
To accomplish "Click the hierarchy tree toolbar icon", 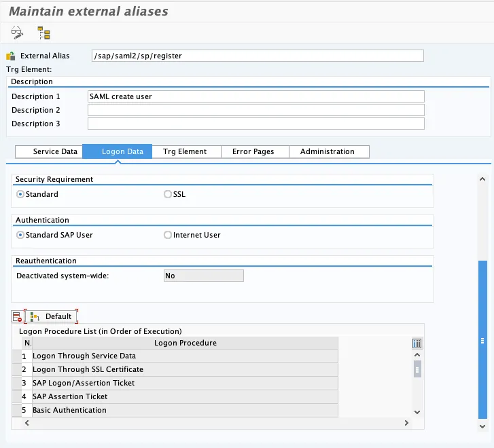I will (x=44, y=33).
